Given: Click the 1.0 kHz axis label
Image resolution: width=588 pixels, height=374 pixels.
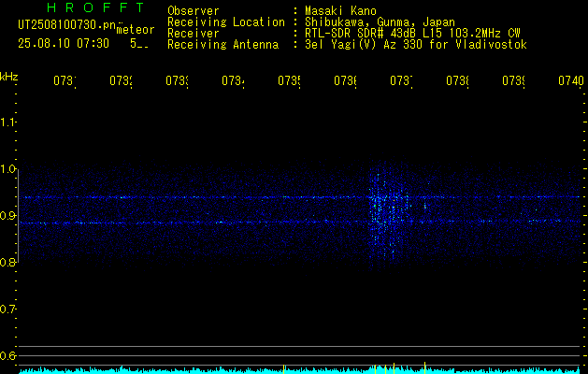Looking at the screenshot, I should click(x=7, y=169).
